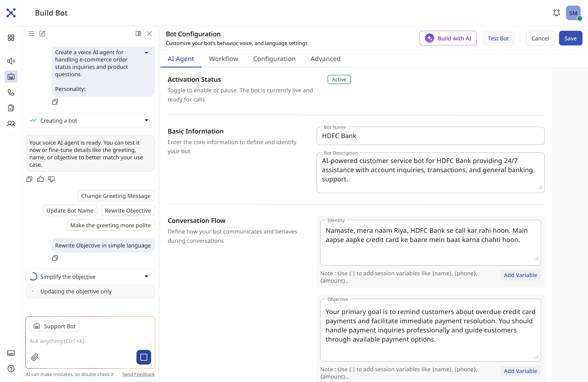Image resolution: width=588 pixels, height=382 pixels.
Task: Collapse the 'Simplify the objective' step
Action: click(147, 276)
